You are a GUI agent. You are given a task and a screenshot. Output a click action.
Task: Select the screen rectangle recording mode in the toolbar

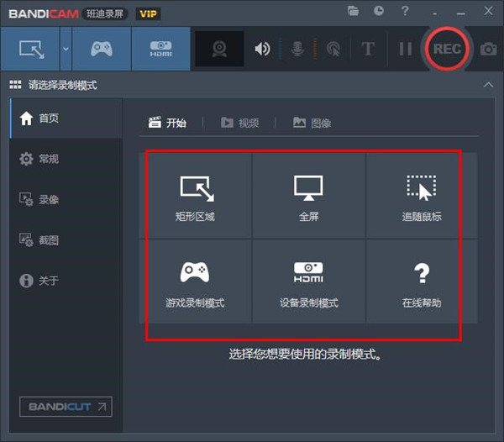click(30, 49)
